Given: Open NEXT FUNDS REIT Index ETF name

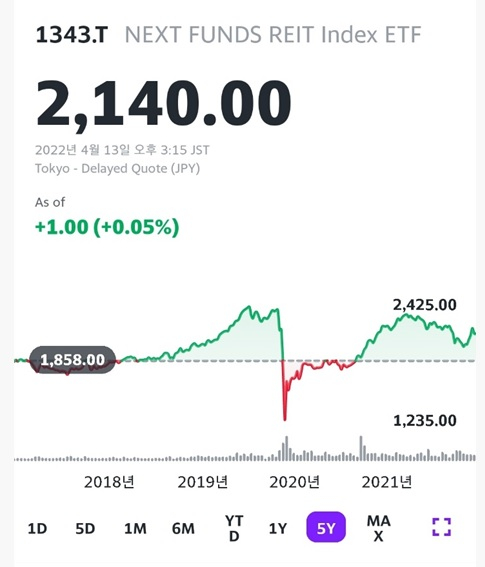Looking at the screenshot, I should pos(273,35).
